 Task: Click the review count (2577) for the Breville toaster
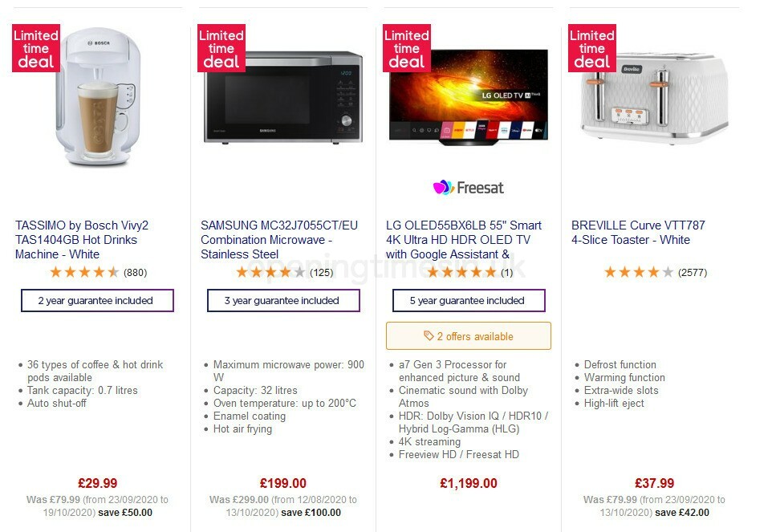coord(692,272)
